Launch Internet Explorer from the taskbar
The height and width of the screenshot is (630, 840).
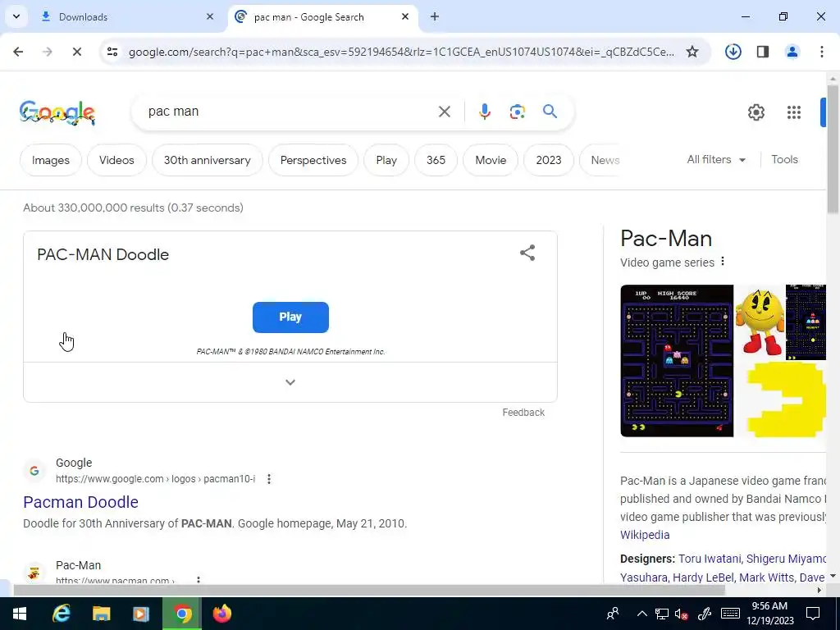[61, 614]
